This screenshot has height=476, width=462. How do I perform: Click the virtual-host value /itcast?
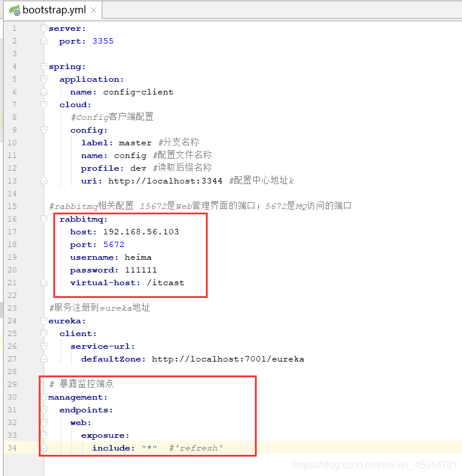click(x=165, y=283)
